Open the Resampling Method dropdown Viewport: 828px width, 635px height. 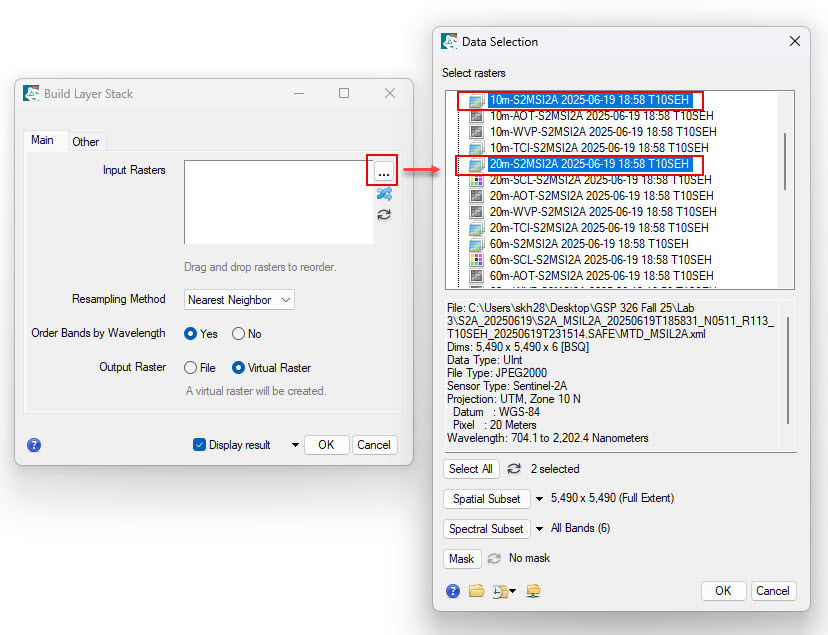[x=240, y=300]
